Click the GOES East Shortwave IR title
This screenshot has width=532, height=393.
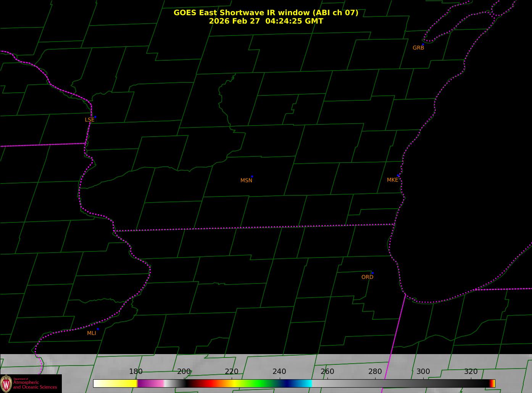click(266, 13)
